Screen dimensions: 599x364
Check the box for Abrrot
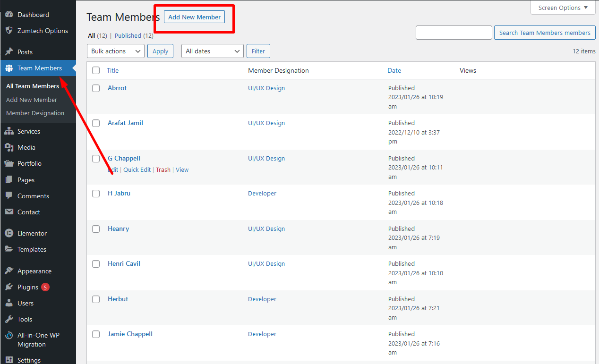click(x=96, y=88)
